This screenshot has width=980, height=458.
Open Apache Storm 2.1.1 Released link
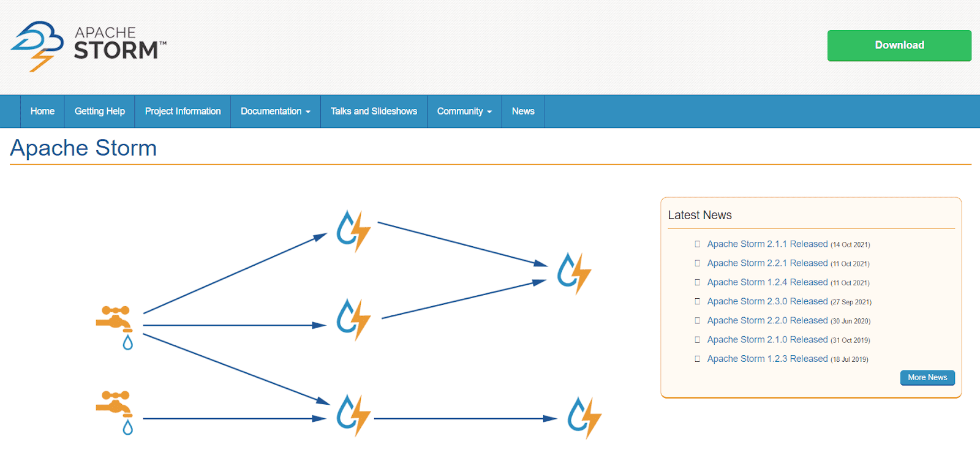(x=767, y=244)
